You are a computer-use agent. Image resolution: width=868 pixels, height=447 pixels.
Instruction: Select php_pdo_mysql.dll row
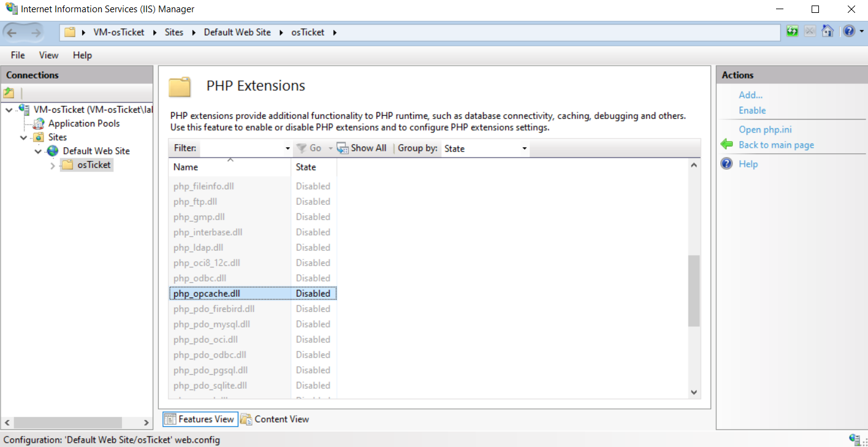point(253,324)
